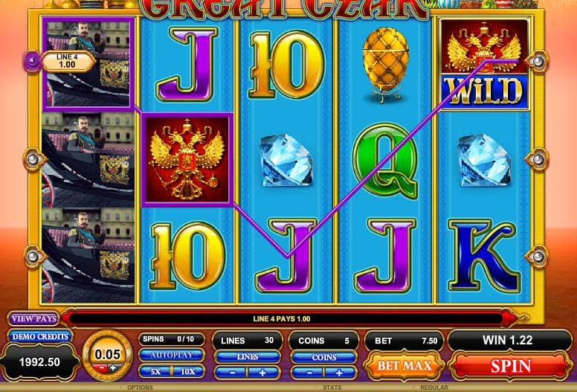Increase coins with the plus button
577x392 pixels.
339,373
